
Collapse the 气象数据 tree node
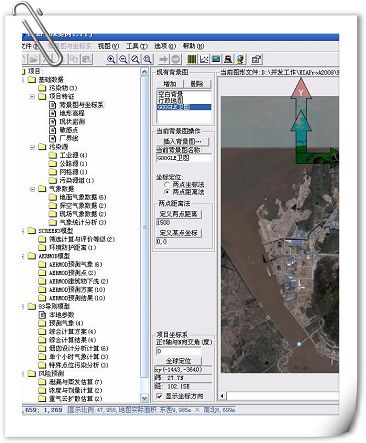tap(32, 189)
